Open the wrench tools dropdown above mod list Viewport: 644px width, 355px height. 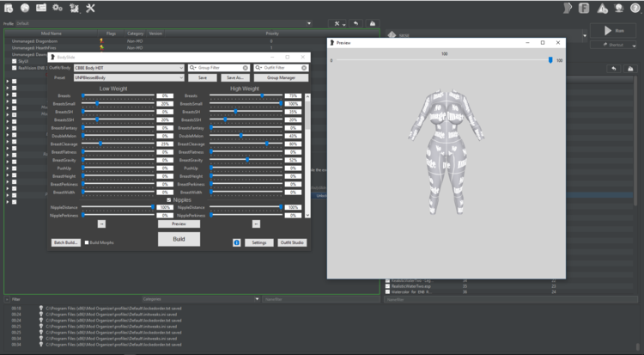coord(339,23)
